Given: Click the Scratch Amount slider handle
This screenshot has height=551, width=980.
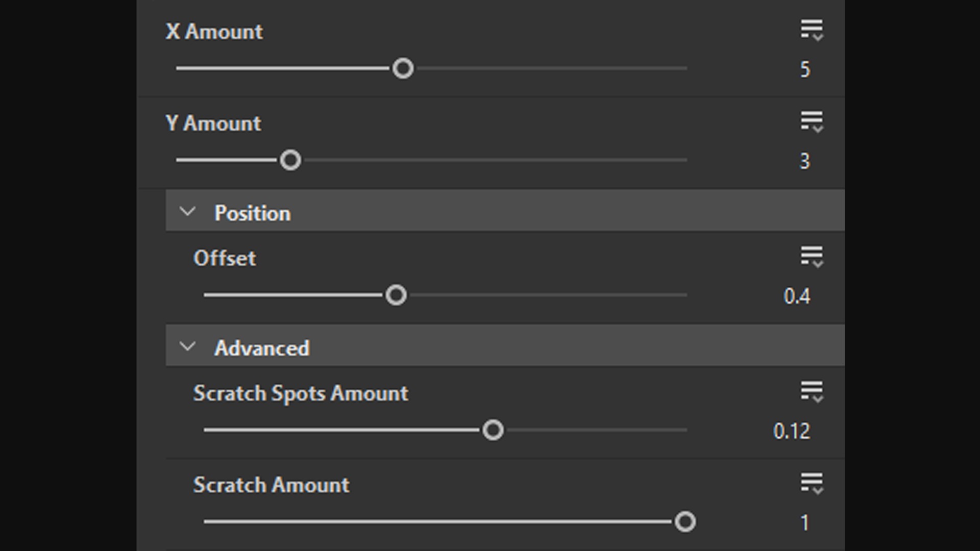Looking at the screenshot, I should click(685, 522).
